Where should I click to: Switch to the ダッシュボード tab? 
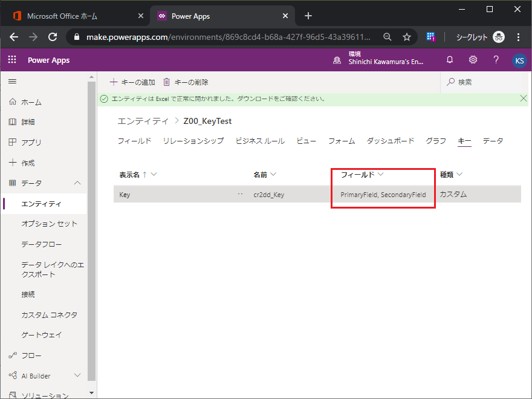click(390, 141)
